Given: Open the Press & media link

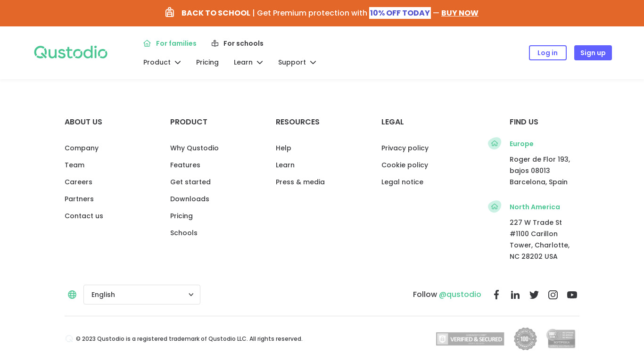Looking at the screenshot, I should point(300,182).
